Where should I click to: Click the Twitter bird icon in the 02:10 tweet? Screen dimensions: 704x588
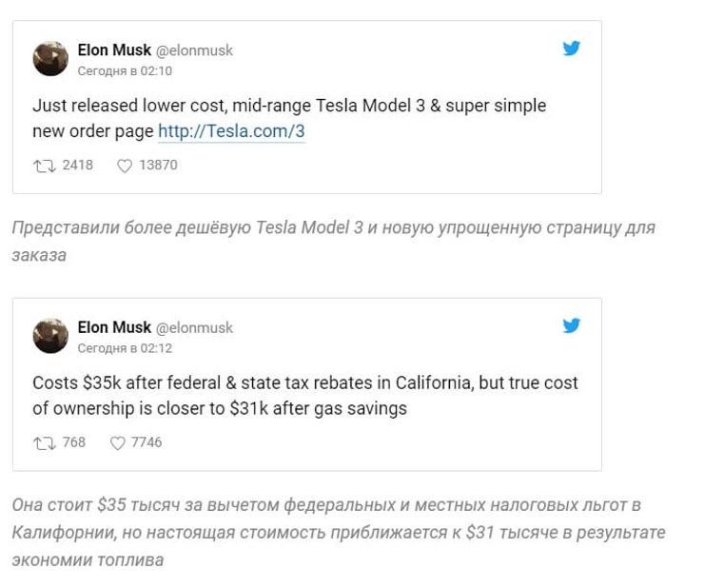coord(571,49)
